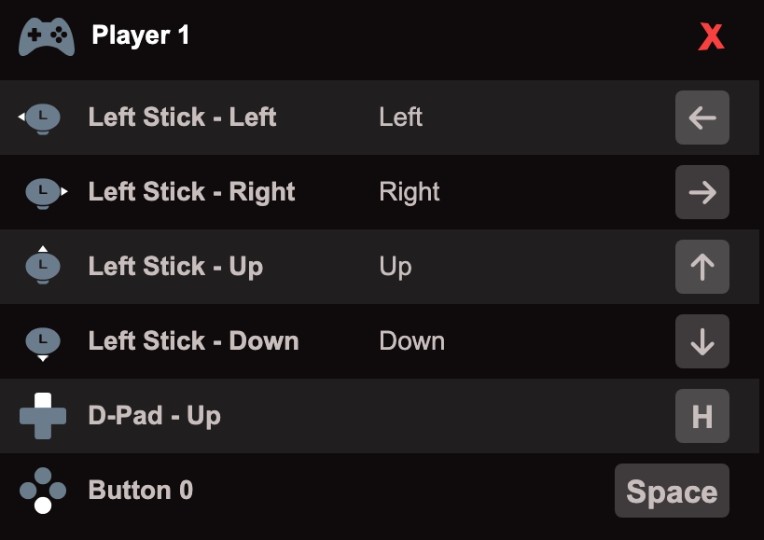Select the Left Stick - Down row label
Image resolution: width=764 pixels, height=540 pixels.
193,341
